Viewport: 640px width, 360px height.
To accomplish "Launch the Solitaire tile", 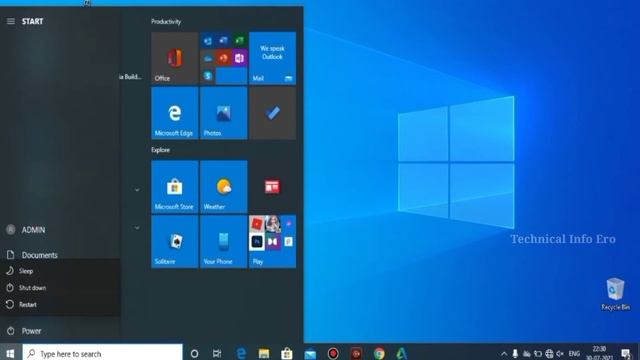I will tap(175, 242).
